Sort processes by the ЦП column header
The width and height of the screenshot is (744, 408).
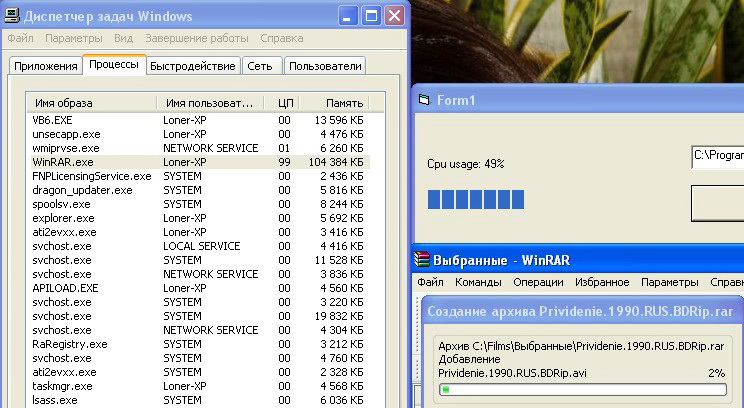(x=281, y=103)
